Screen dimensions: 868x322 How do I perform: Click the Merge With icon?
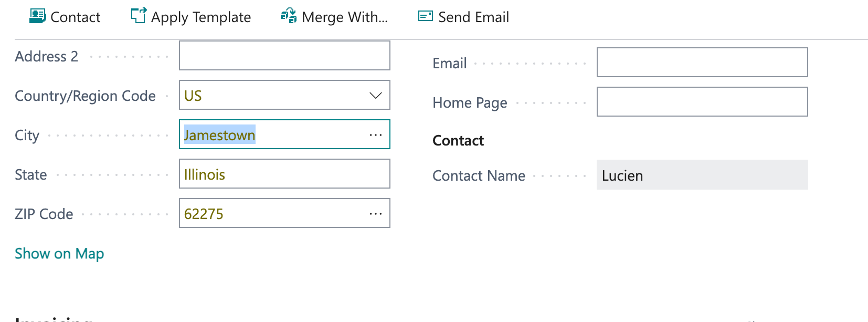[x=288, y=16]
